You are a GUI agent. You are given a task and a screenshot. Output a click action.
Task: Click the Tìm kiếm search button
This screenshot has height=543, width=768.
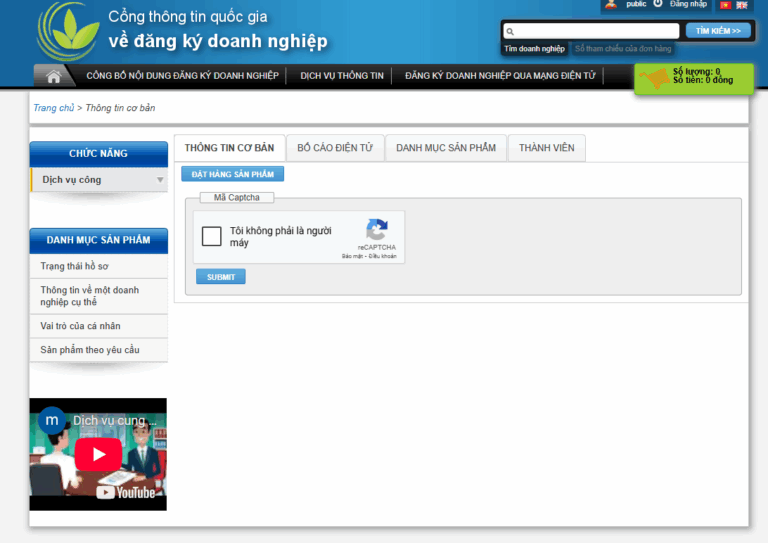718,31
